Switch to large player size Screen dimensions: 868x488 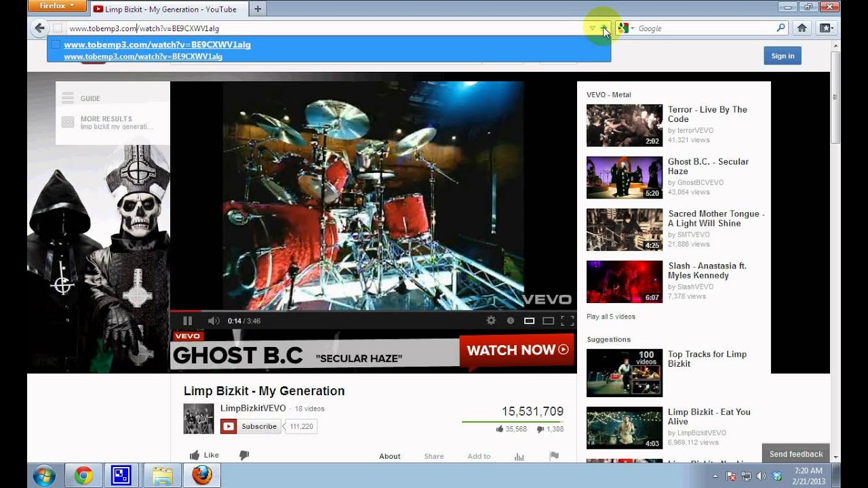tap(549, 321)
